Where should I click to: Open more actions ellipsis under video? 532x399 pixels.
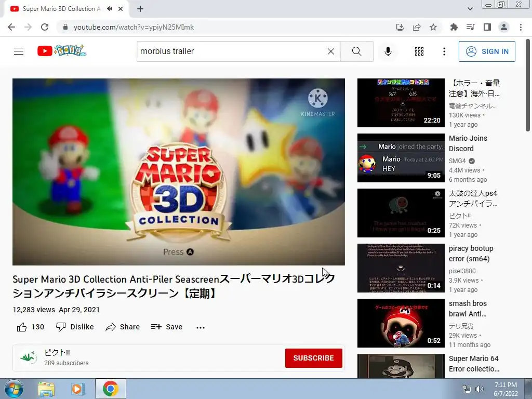tap(201, 327)
